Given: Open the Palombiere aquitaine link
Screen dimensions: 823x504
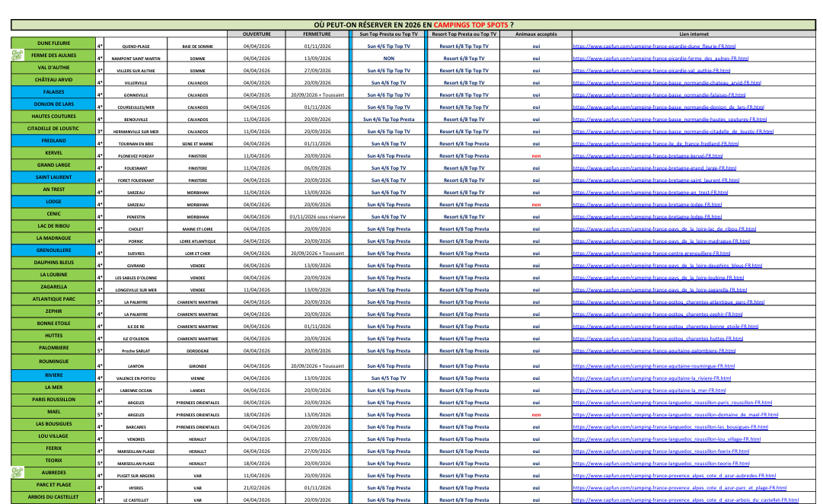Looking at the screenshot, I should [654, 351].
